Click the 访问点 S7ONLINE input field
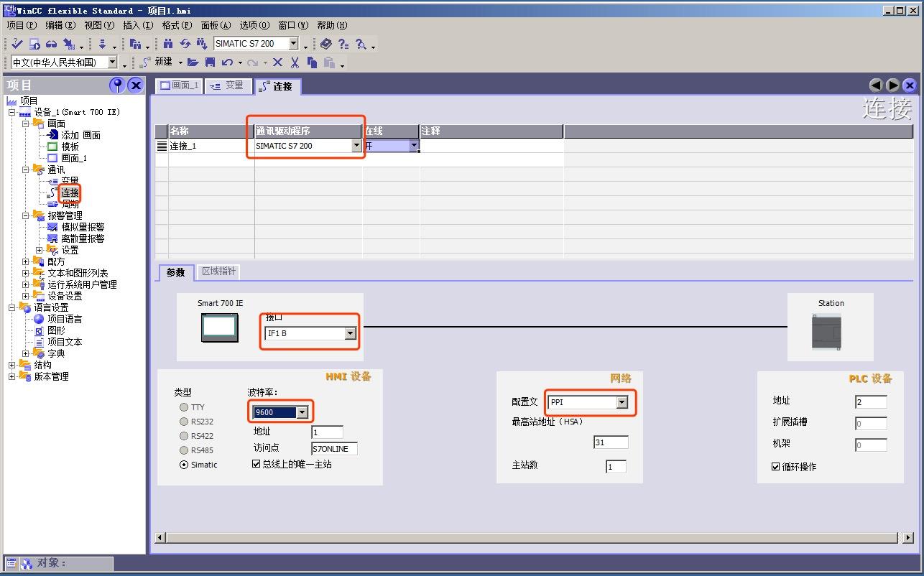Image resolution: width=924 pixels, height=576 pixels. click(334, 449)
